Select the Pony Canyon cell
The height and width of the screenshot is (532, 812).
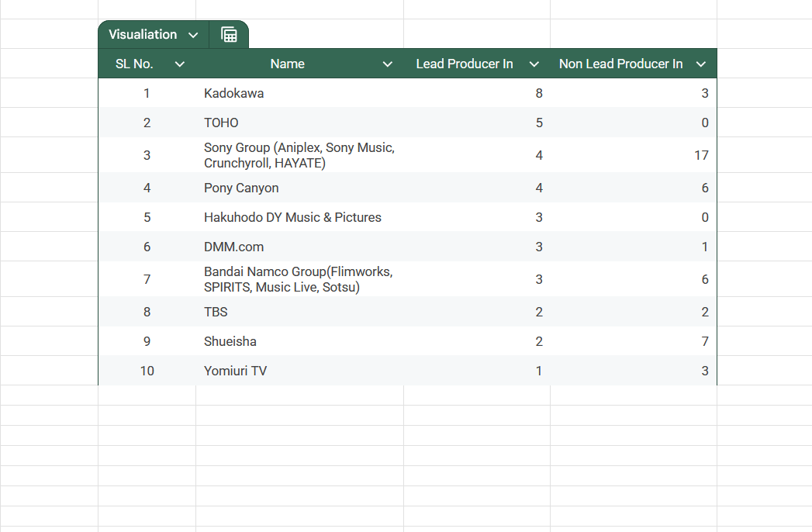click(x=300, y=188)
